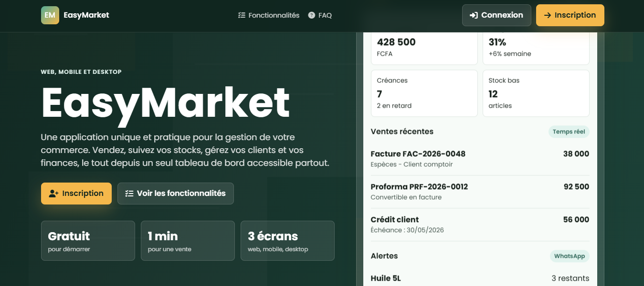Image resolution: width=644 pixels, height=286 pixels.
Task: Click the Créances 7 card
Action: [424, 93]
